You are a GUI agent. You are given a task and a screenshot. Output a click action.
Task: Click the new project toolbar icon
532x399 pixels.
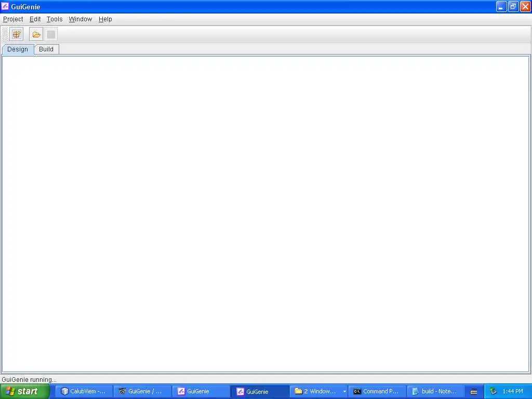[x=16, y=34]
